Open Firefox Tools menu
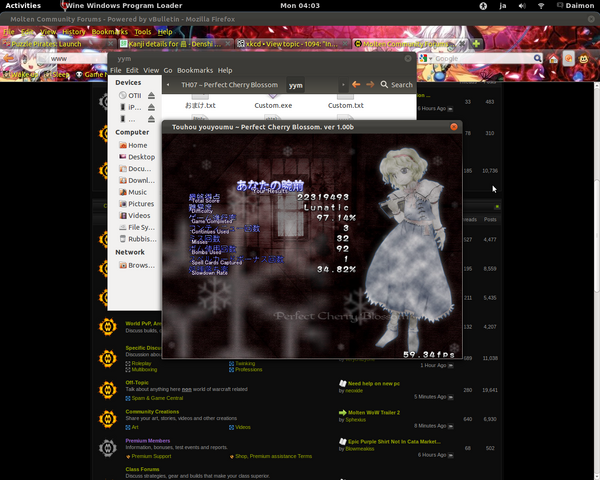This screenshot has width=600, height=480. [143, 32]
